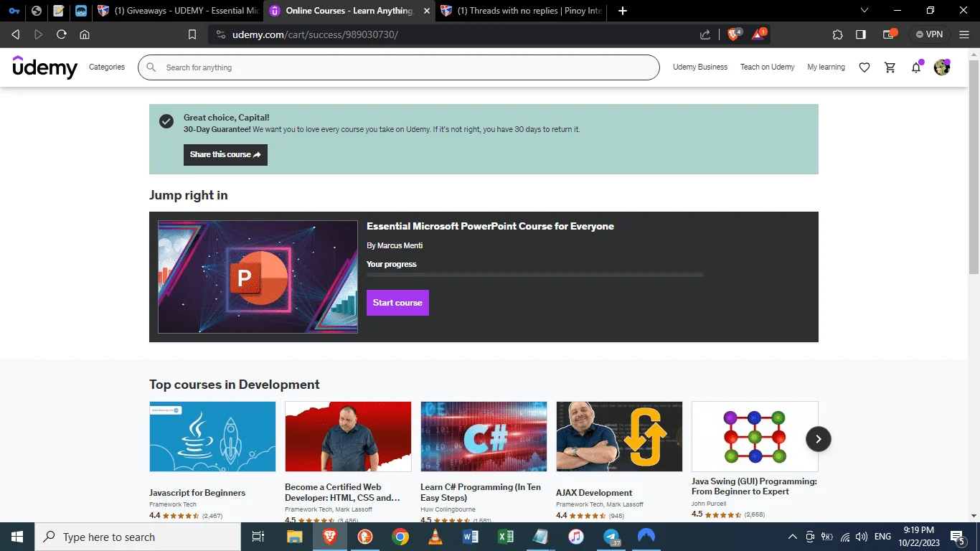Click the Start course button
The width and height of the screenshot is (980, 551).
point(397,303)
